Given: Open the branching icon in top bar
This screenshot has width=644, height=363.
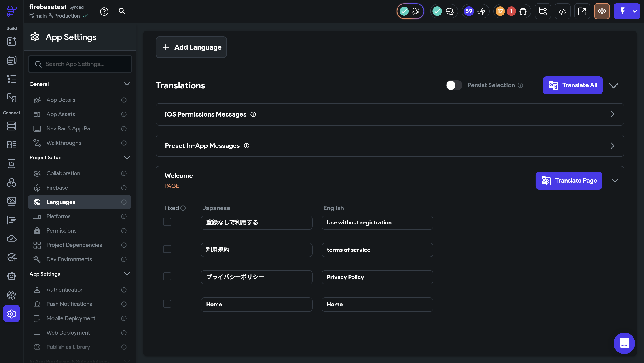Looking at the screenshot, I should click(543, 11).
